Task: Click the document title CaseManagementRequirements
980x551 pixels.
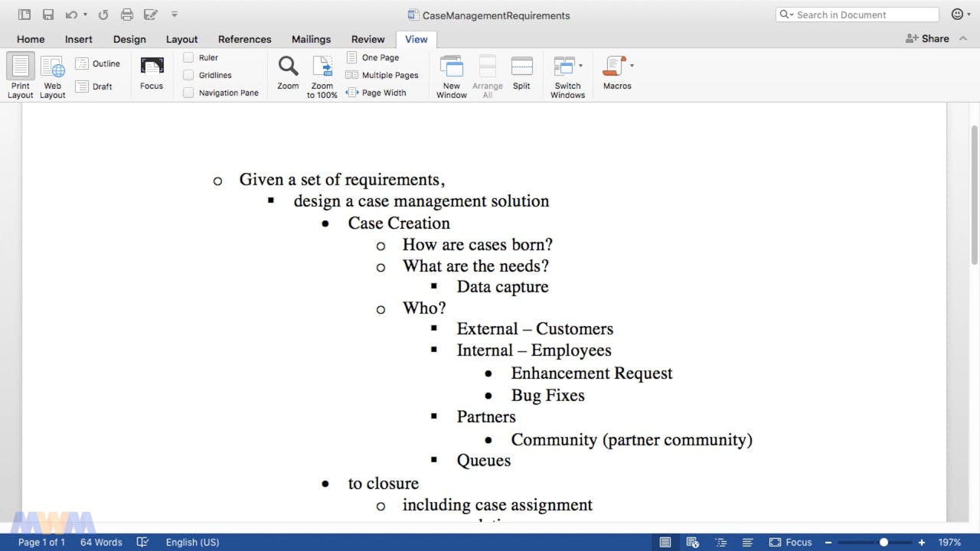Action: pos(496,15)
